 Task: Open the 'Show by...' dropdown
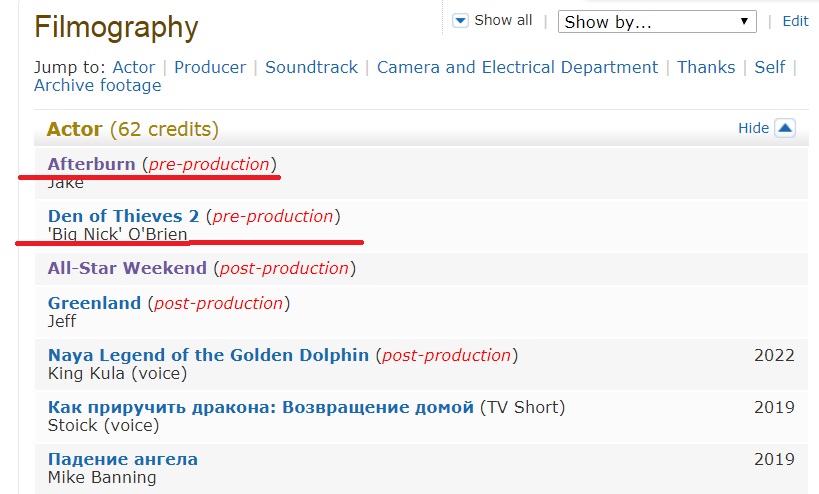tap(658, 21)
